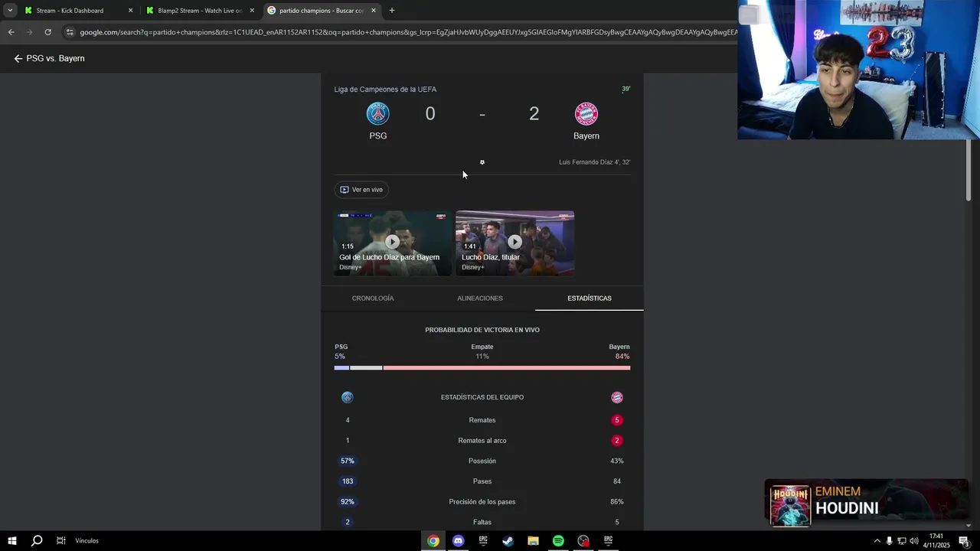Close the Stream - Kick Dashboard tab
The width and height of the screenshot is (980, 551).
tap(130, 11)
